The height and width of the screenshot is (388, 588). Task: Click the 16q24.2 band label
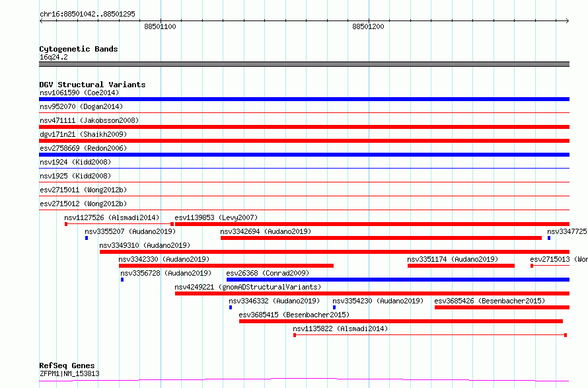(54, 57)
